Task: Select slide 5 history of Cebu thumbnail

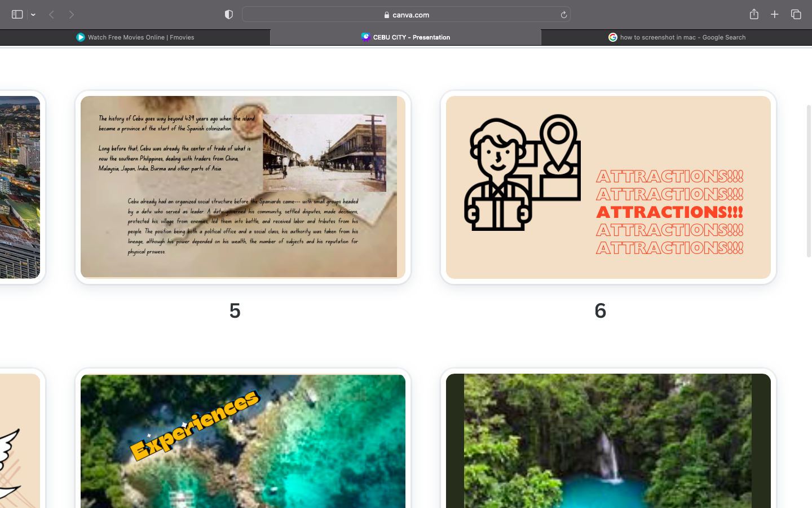Action: click(243, 187)
